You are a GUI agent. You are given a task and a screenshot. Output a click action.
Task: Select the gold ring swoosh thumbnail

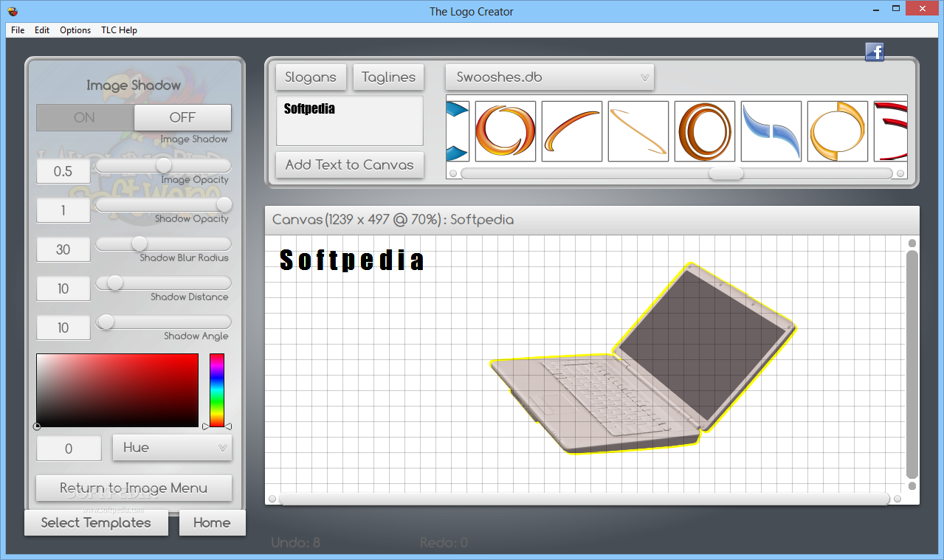point(838,131)
